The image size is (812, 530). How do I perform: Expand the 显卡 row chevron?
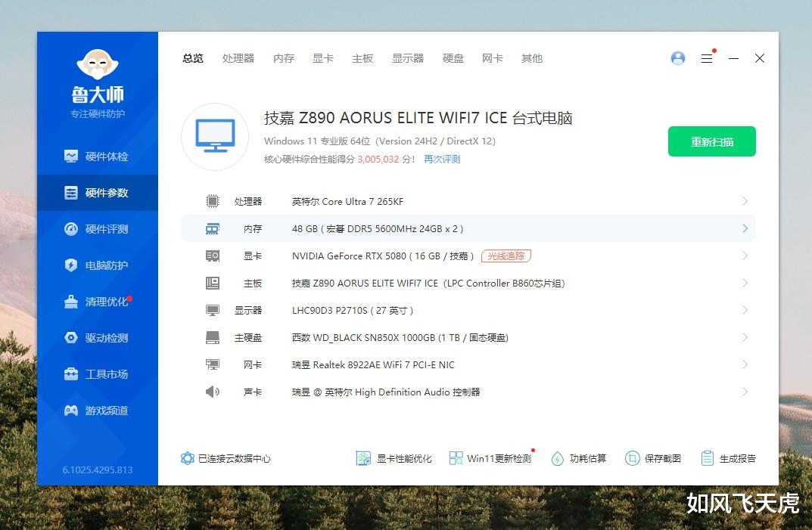745,256
